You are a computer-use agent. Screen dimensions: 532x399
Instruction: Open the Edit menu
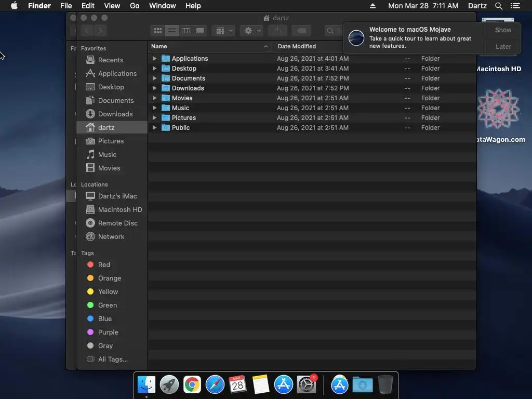coord(88,6)
